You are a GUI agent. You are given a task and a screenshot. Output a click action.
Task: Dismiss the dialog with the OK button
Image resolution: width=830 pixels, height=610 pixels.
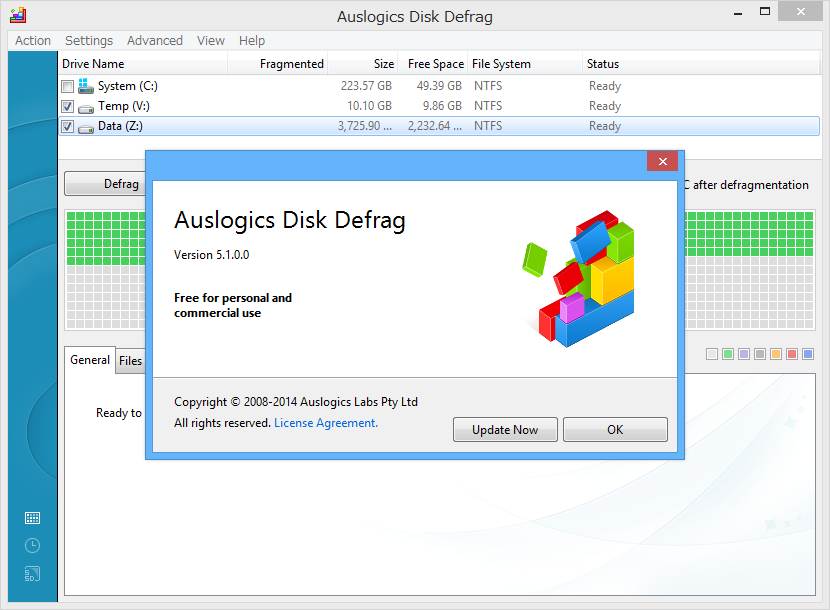(614, 429)
